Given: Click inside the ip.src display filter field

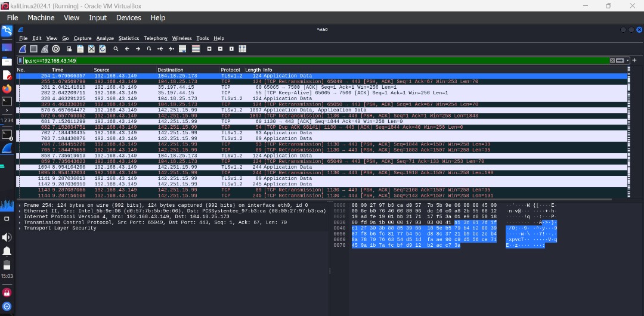Looking at the screenshot, I should click(x=315, y=60).
